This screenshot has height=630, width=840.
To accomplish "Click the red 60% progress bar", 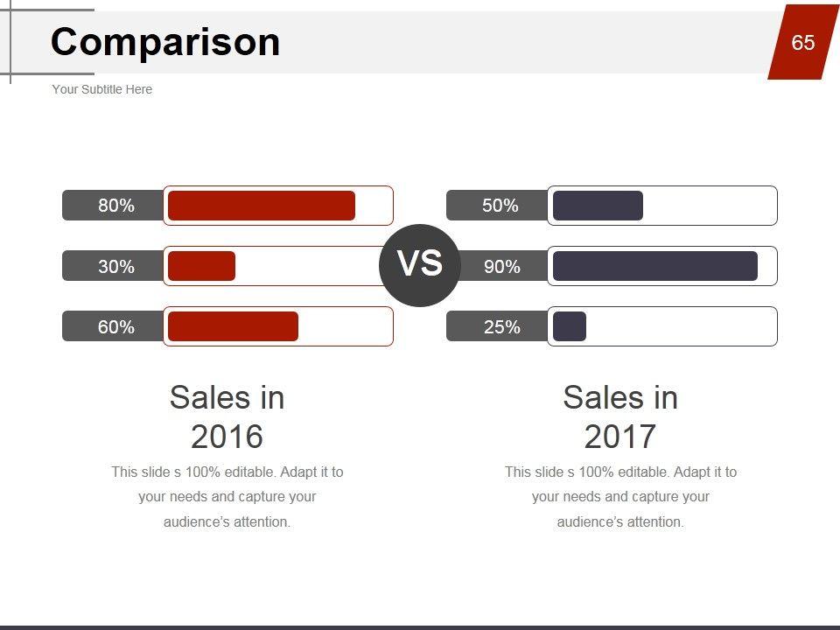I will click(233, 326).
